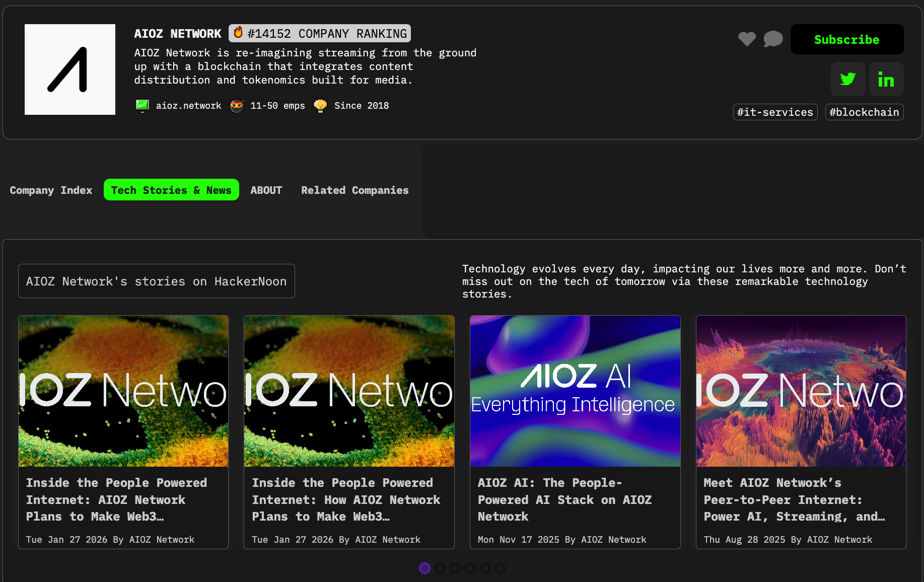Click the Tech Stories & News highlighted tab

click(x=171, y=190)
